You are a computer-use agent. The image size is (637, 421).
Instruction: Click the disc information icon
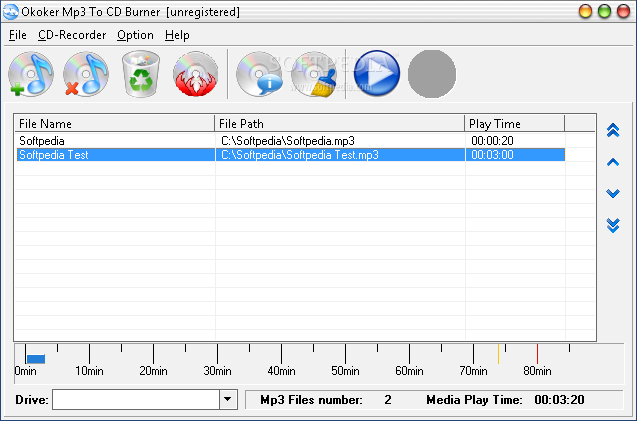pyautogui.click(x=259, y=74)
